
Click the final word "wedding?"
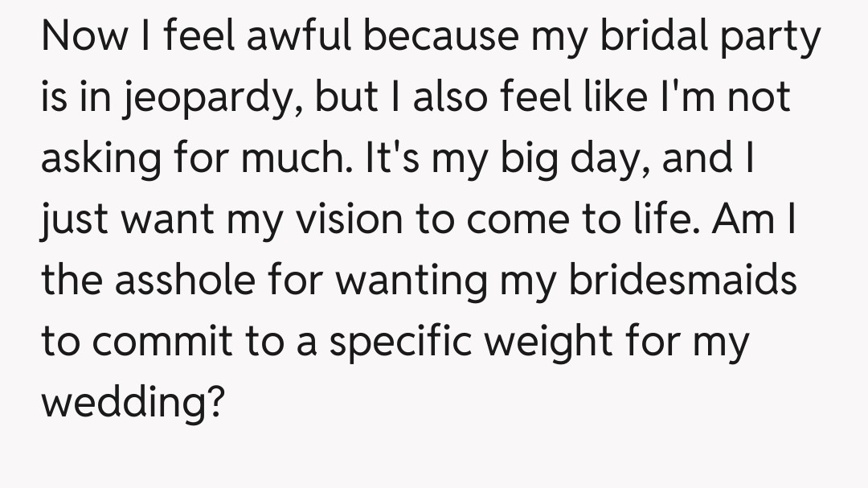[x=132, y=402]
